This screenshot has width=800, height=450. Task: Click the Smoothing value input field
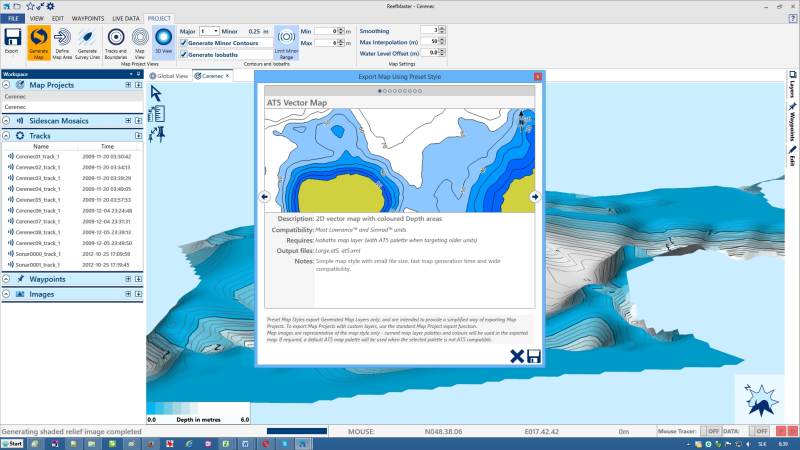point(430,31)
